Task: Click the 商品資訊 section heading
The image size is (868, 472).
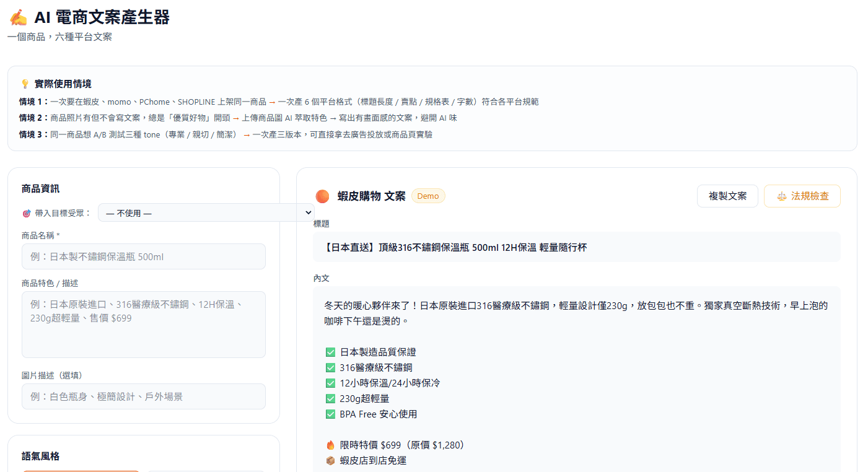Action: 40,189
